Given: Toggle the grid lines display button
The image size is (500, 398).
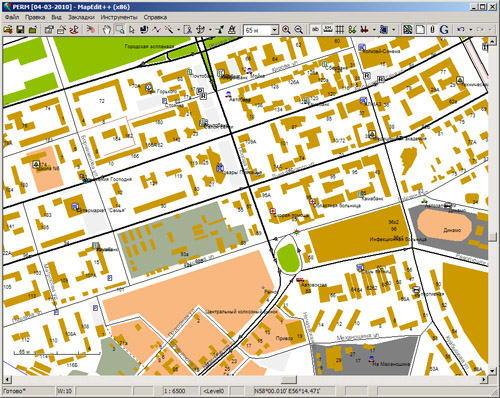Looking at the screenshot, I should pos(340,30).
